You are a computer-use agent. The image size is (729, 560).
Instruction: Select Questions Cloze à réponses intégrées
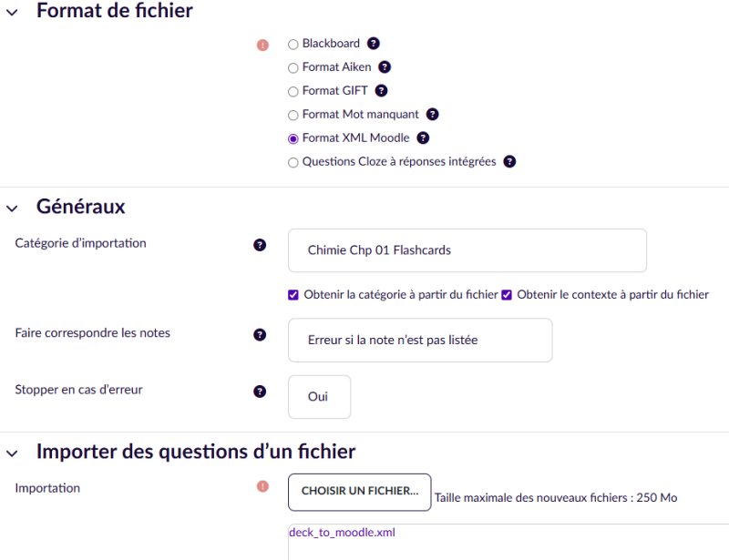click(293, 162)
